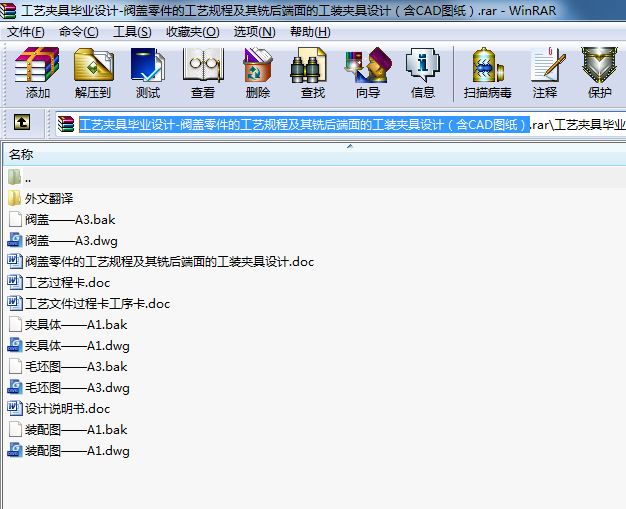Select file 装配图——A1.dwg
626x509 pixels.
[x=77, y=450]
